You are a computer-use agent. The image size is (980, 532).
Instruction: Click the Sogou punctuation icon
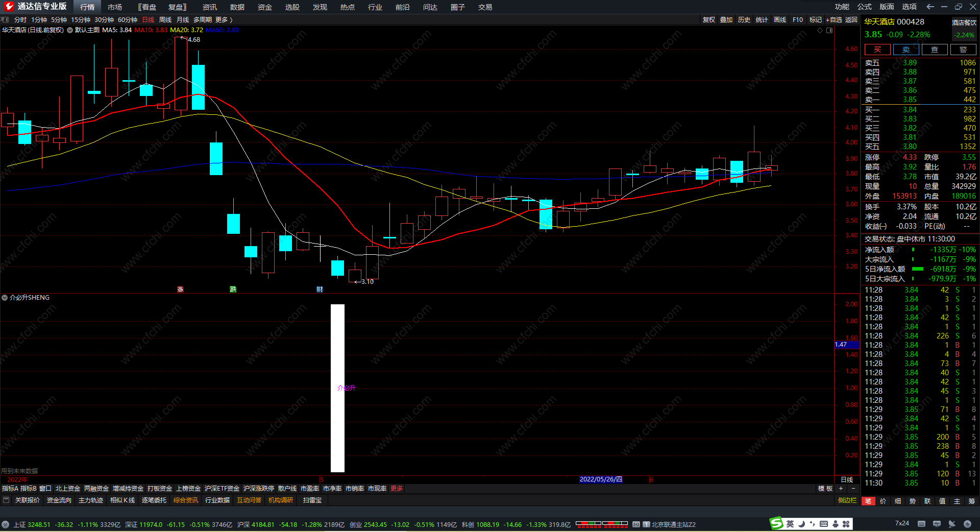[812, 524]
